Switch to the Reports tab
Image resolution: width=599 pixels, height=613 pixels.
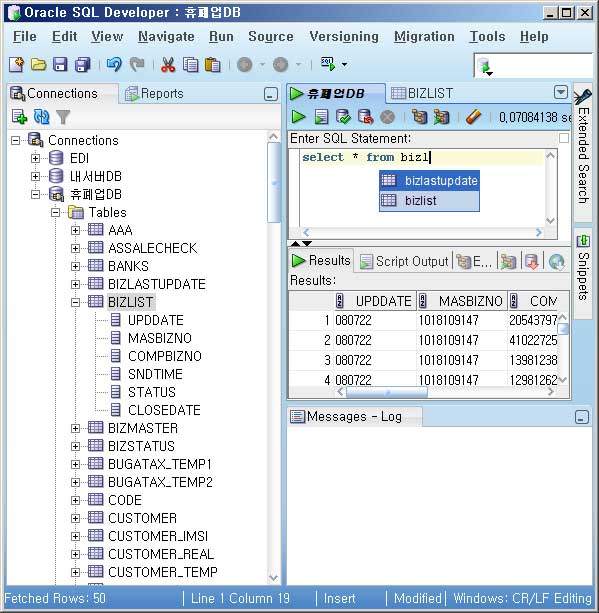(x=154, y=93)
